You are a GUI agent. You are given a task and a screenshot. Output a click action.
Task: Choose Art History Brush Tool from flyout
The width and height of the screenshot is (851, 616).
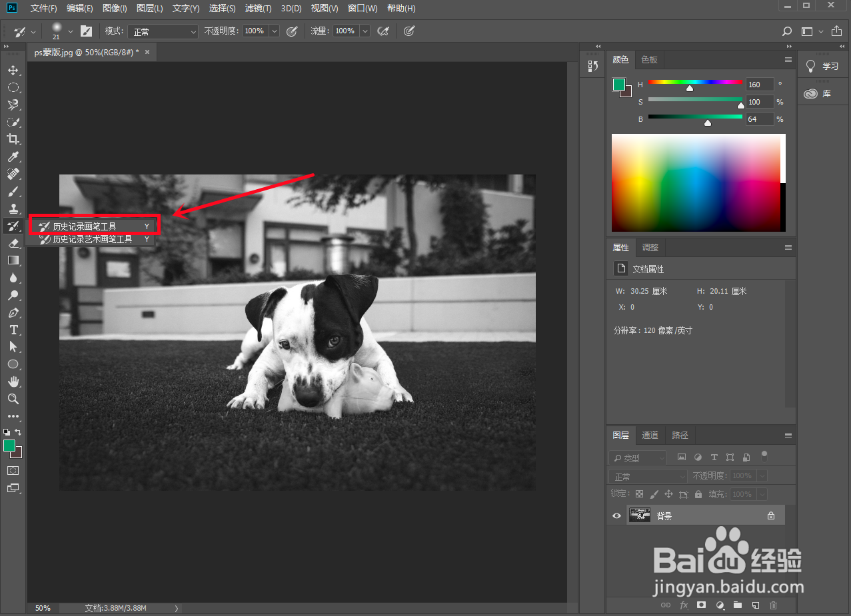93,239
